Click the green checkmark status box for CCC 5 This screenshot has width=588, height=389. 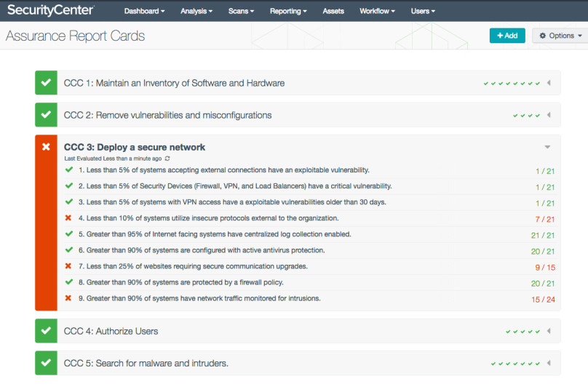(x=46, y=363)
